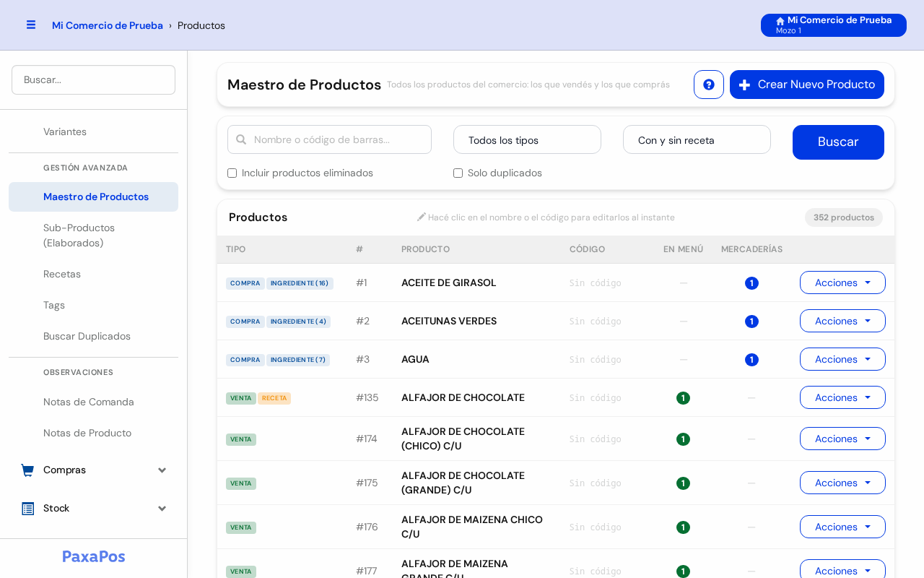Click Mercaderías badge for Agua
The height and width of the screenshot is (578, 924).
(x=751, y=360)
